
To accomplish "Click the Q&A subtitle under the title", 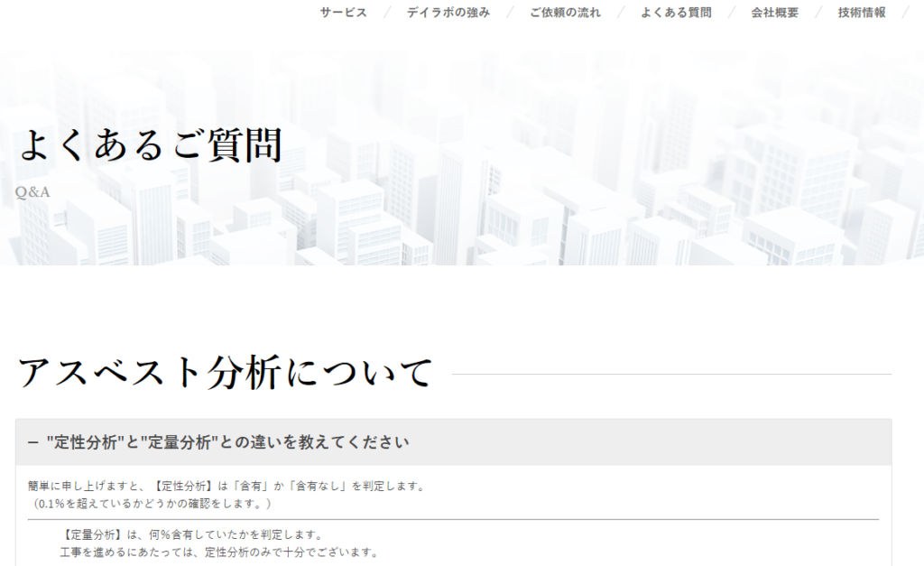I will (x=33, y=191).
